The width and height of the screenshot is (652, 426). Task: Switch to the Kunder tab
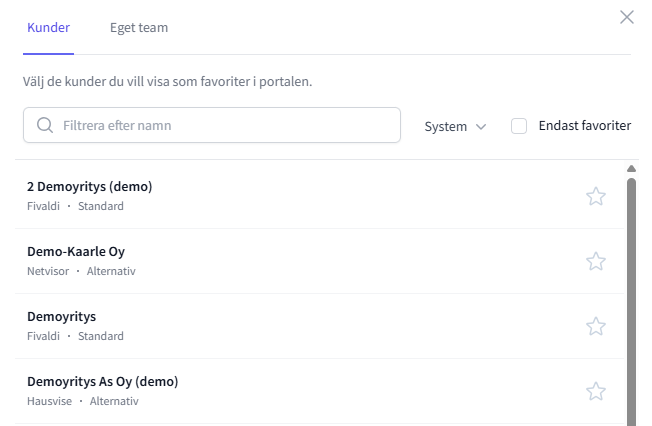[x=48, y=27]
